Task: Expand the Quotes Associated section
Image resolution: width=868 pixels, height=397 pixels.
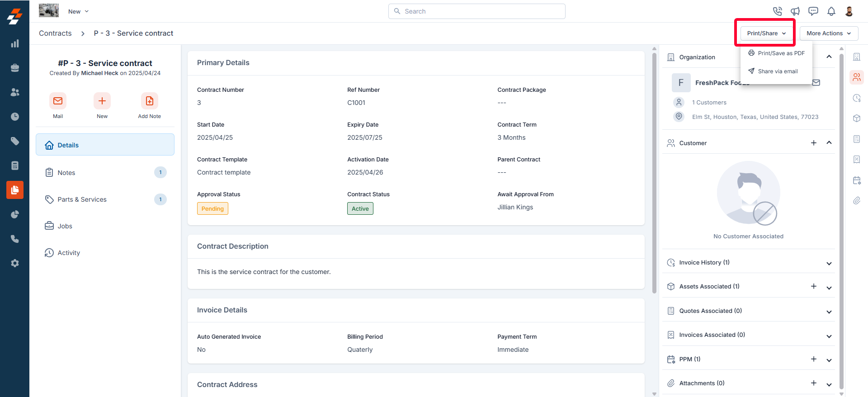Action: [x=829, y=312]
